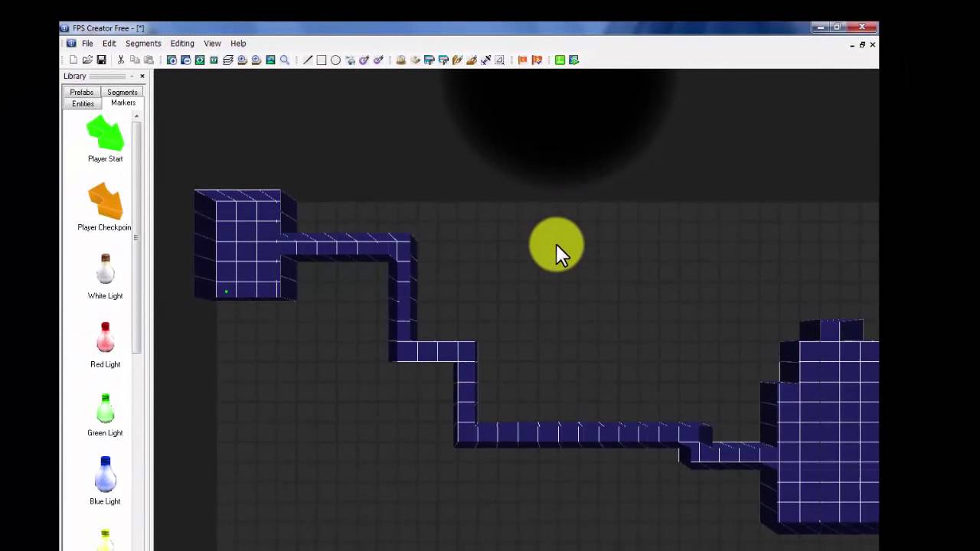Select the square shape tool
This screenshot has width=980, height=551.
(x=322, y=60)
